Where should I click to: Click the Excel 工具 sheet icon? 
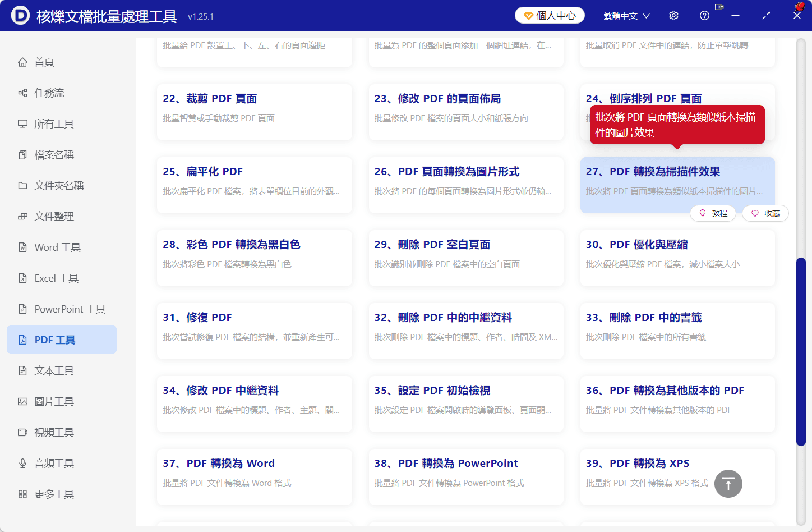tap(22, 278)
